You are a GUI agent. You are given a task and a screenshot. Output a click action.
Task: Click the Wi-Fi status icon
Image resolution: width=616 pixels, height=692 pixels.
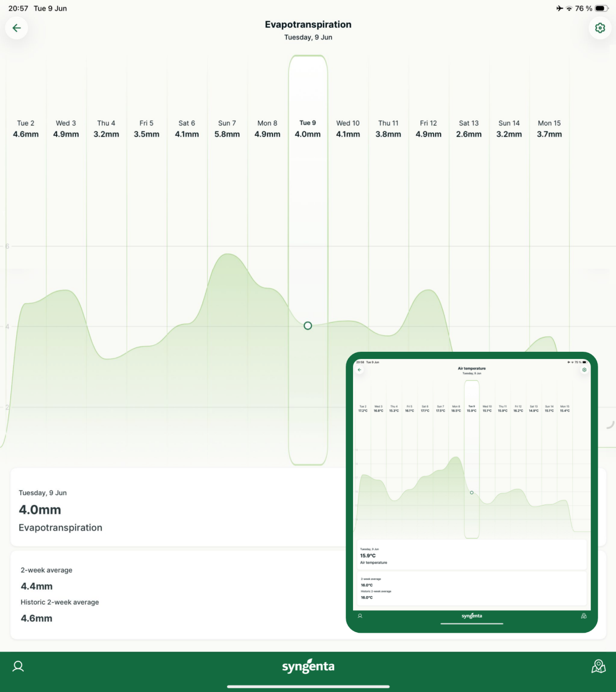pyautogui.click(x=569, y=8)
